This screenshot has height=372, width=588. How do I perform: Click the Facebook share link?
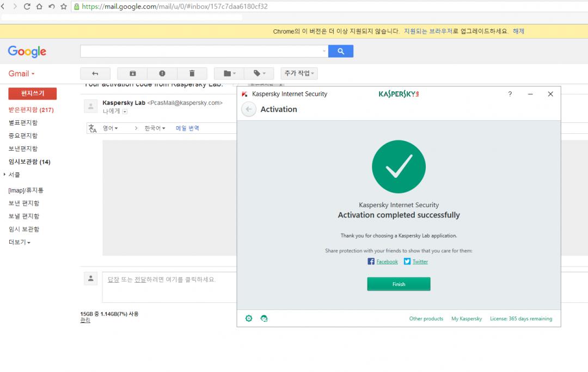point(387,262)
